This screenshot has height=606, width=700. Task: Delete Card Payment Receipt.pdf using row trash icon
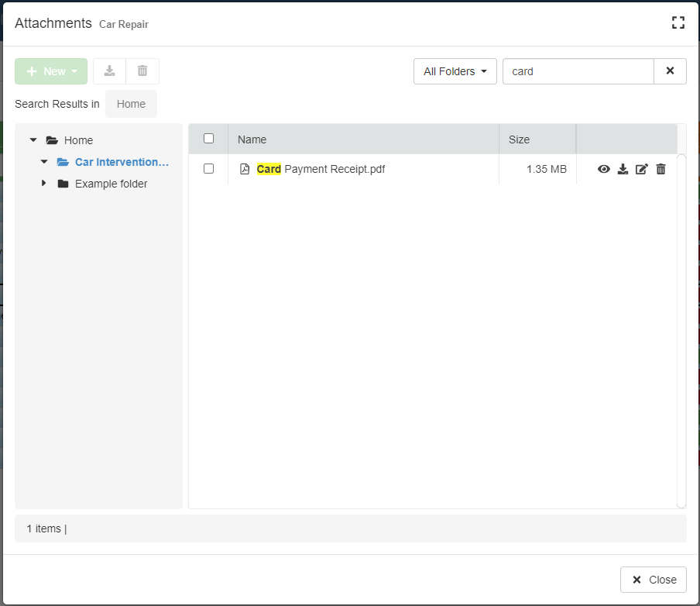pyautogui.click(x=661, y=169)
